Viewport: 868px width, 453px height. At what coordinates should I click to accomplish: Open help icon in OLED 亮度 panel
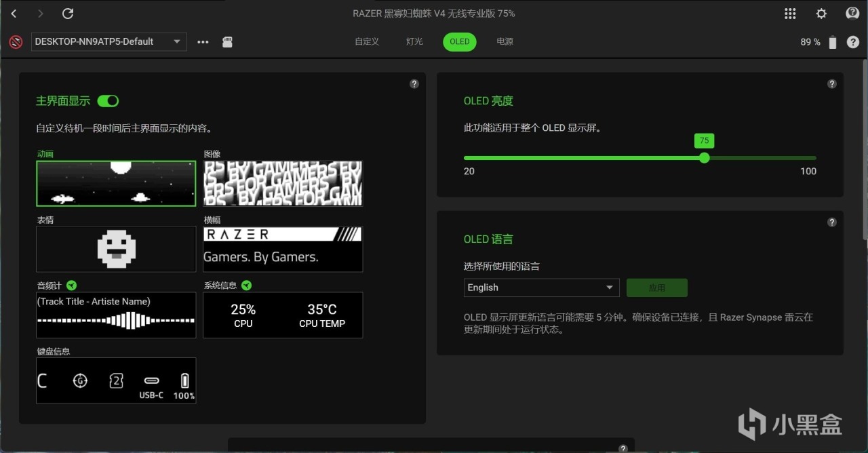pyautogui.click(x=832, y=84)
